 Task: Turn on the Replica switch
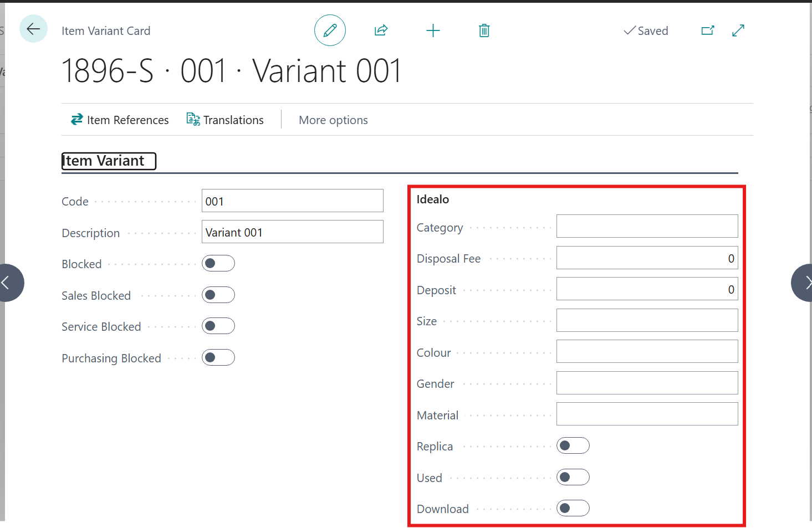point(573,446)
